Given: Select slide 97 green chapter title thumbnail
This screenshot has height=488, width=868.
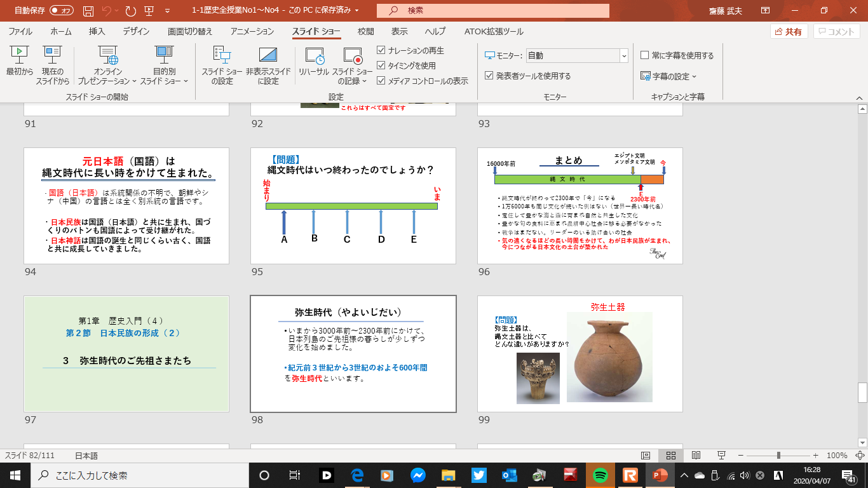Looking at the screenshot, I should tap(126, 354).
